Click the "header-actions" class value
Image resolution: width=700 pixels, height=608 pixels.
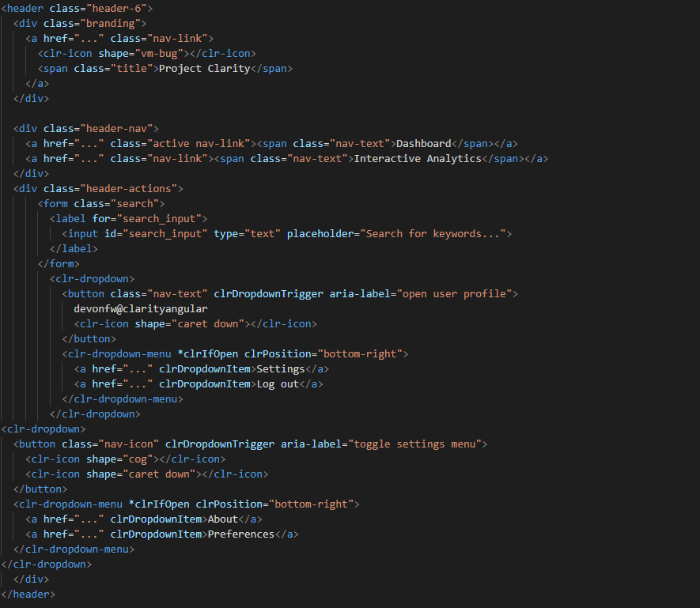click(131, 188)
